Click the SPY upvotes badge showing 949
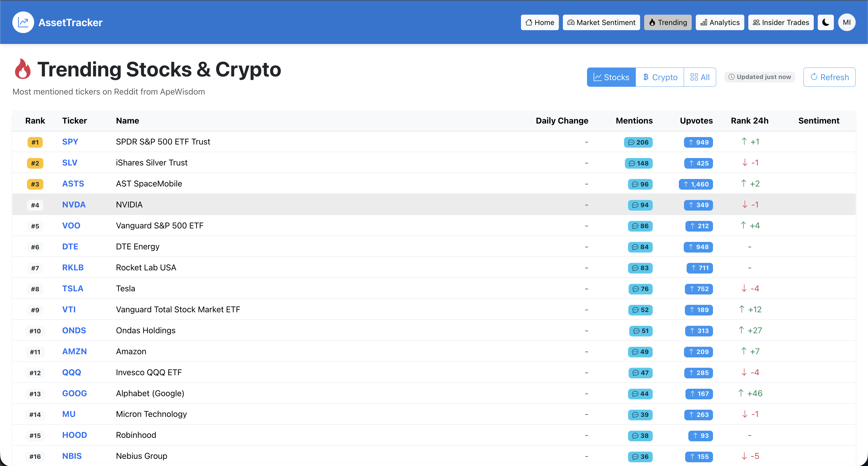 [698, 142]
